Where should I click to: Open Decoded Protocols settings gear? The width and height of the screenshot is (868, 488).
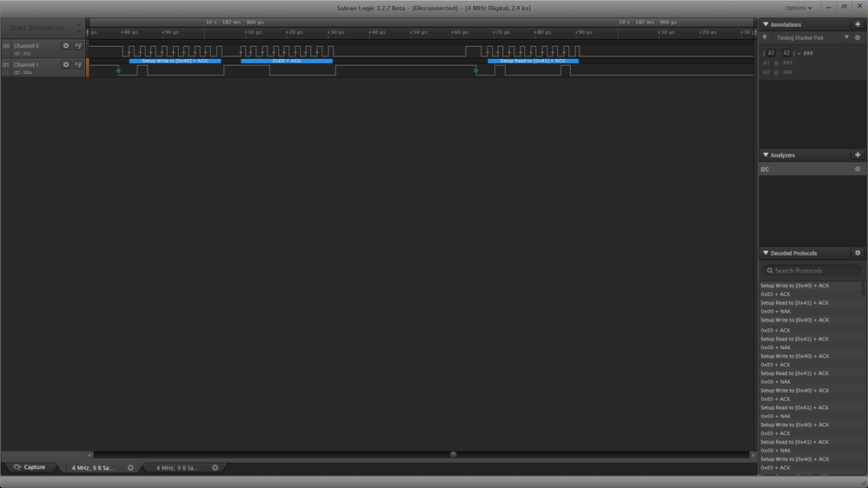click(x=858, y=253)
